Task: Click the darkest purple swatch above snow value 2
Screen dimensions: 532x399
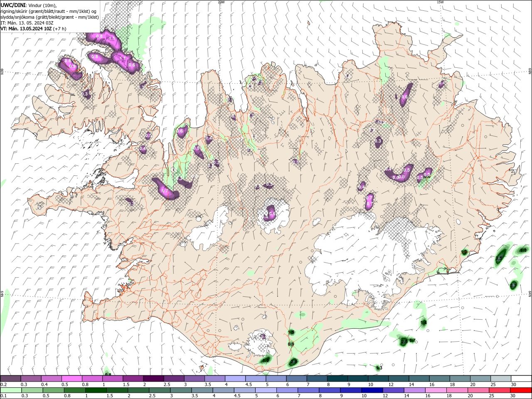Action: tap(153, 379)
